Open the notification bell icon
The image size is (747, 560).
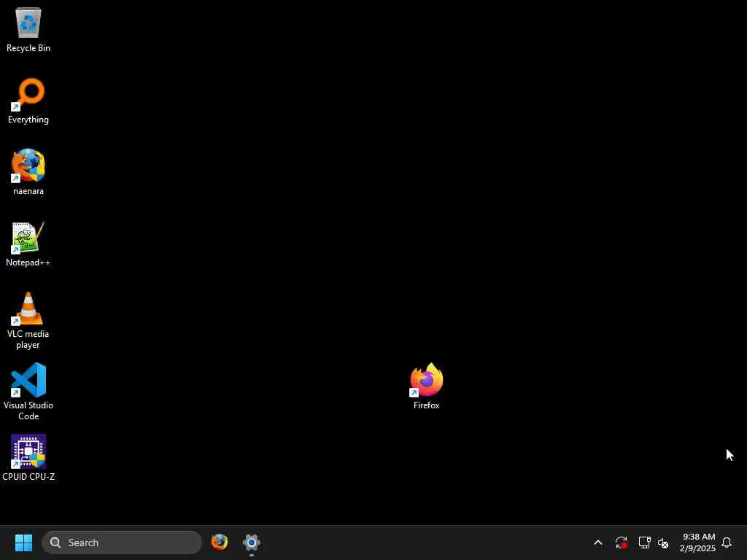click(727, 542)
